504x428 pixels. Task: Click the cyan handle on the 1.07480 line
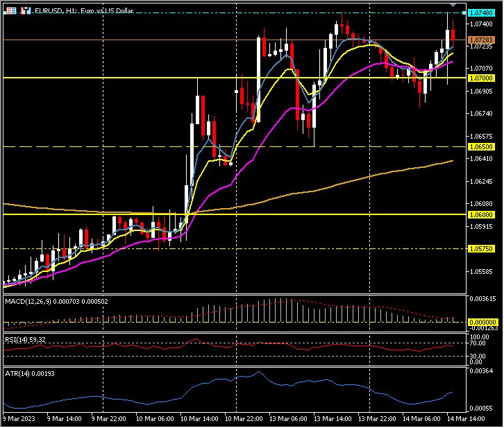[x=464, y=13]
